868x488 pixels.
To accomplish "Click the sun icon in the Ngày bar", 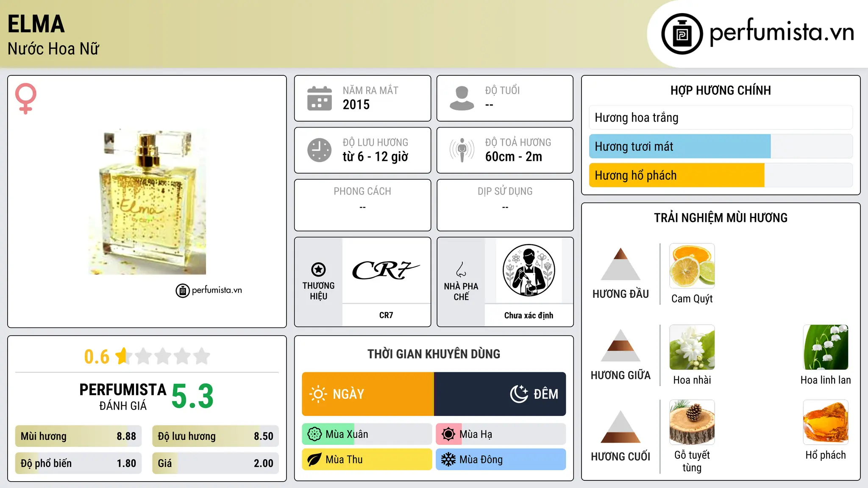I will (x=318, y=394).
